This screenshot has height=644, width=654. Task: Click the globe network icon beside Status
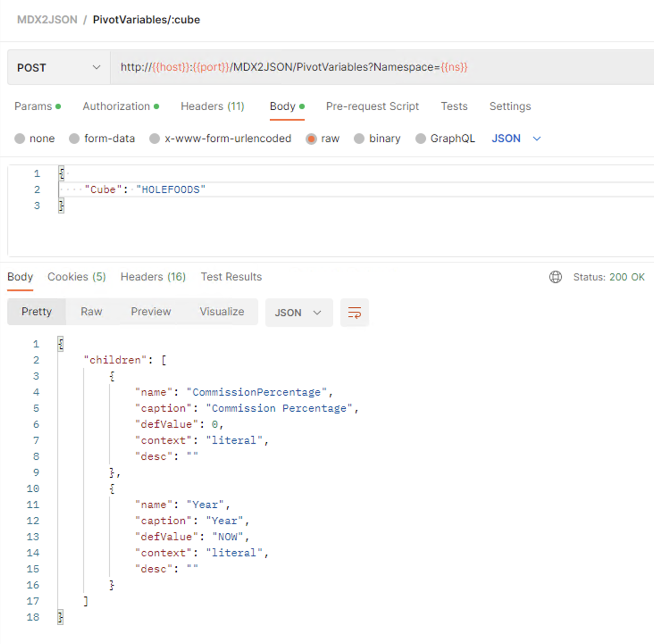555,277
